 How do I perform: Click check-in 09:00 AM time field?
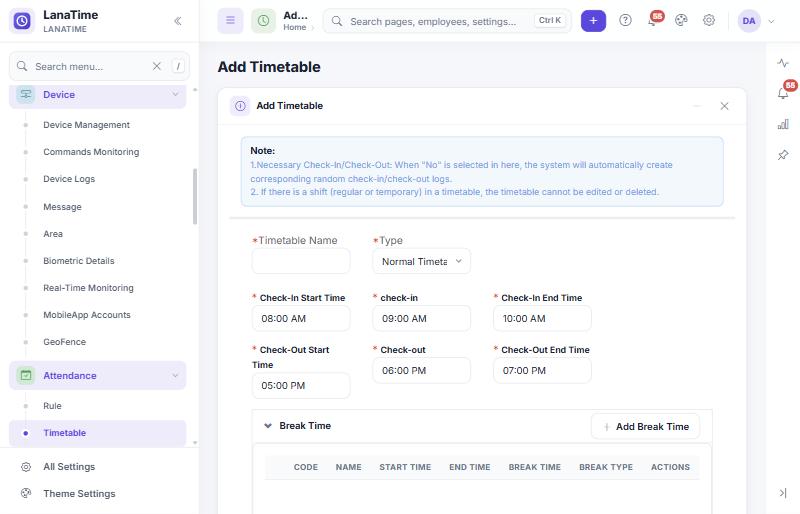pyautogui.click(x=421, y=319)
